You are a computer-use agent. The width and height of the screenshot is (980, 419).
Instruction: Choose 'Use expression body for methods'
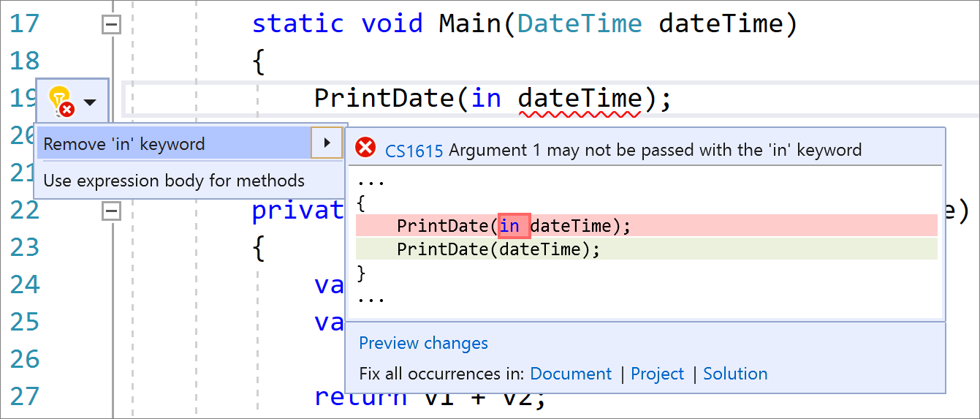click(174, 180)
